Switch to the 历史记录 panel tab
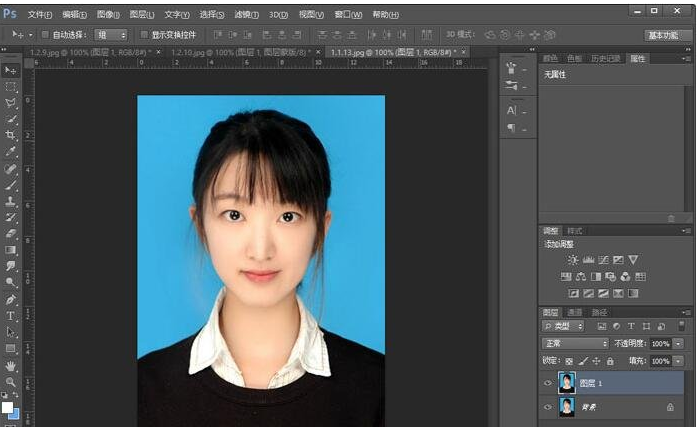The height and width of the screenshot is (427, 697). [606, 59]
